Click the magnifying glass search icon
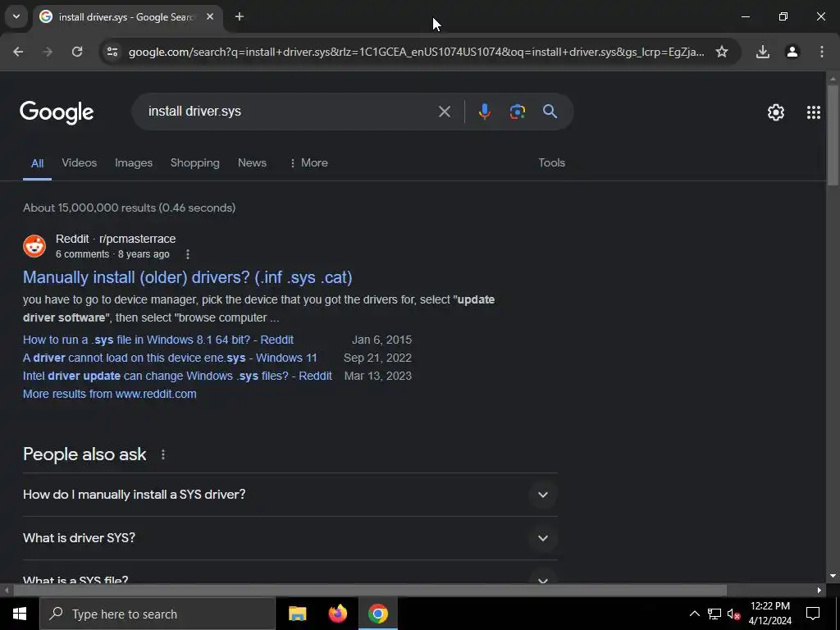The image size is (840, 630). click(550, 112)
